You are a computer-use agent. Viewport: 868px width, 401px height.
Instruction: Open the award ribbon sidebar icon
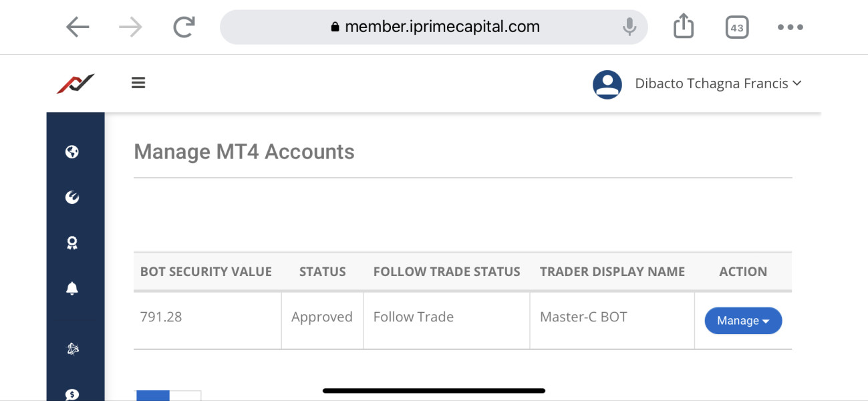[x=72, y=243]
